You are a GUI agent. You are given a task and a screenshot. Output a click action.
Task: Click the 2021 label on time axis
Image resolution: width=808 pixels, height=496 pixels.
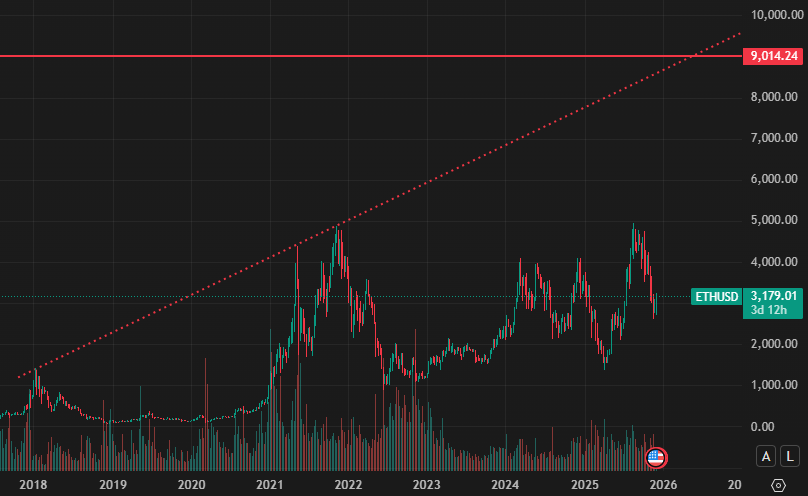click(269, 484)
